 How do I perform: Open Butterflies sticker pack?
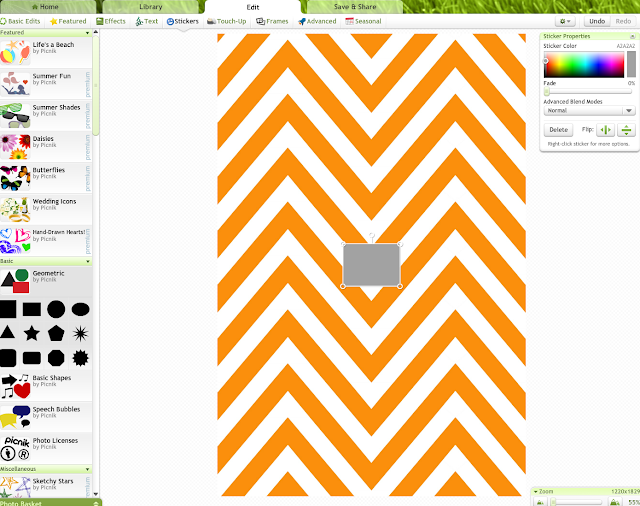pyautogui.click(x=46, y=178)
